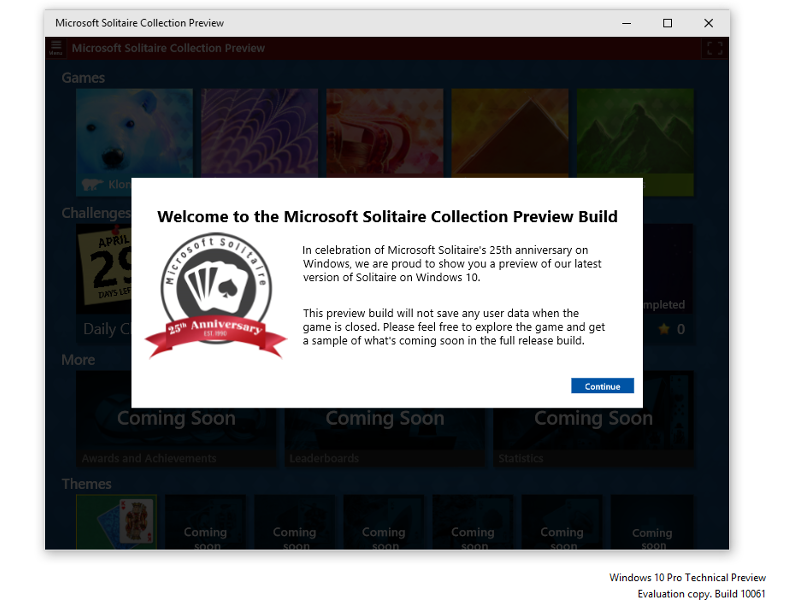
Task: Click the "More" section heading
Action: (x=78, y=360)
